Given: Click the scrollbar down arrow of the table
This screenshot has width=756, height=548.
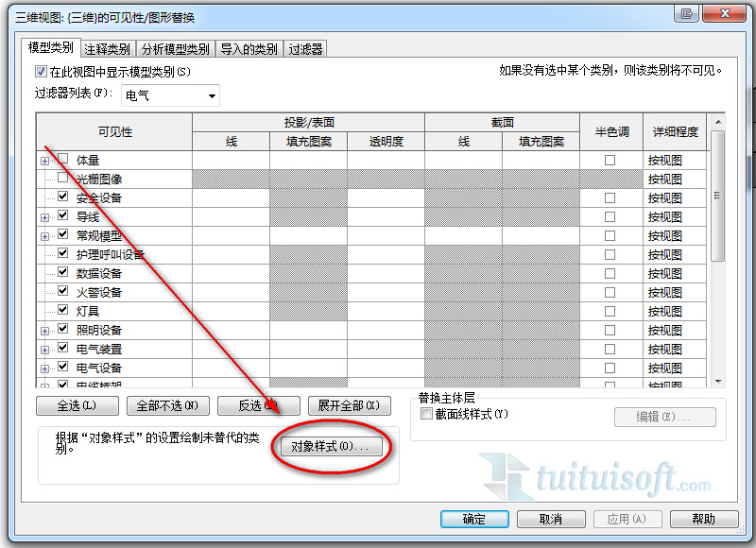Looking at the screenshot, I should point(717,381).
